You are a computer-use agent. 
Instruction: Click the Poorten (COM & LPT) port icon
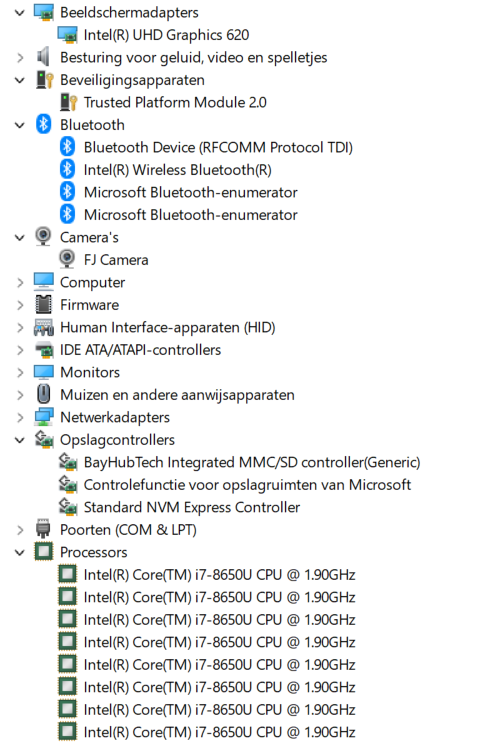point(43,529)
